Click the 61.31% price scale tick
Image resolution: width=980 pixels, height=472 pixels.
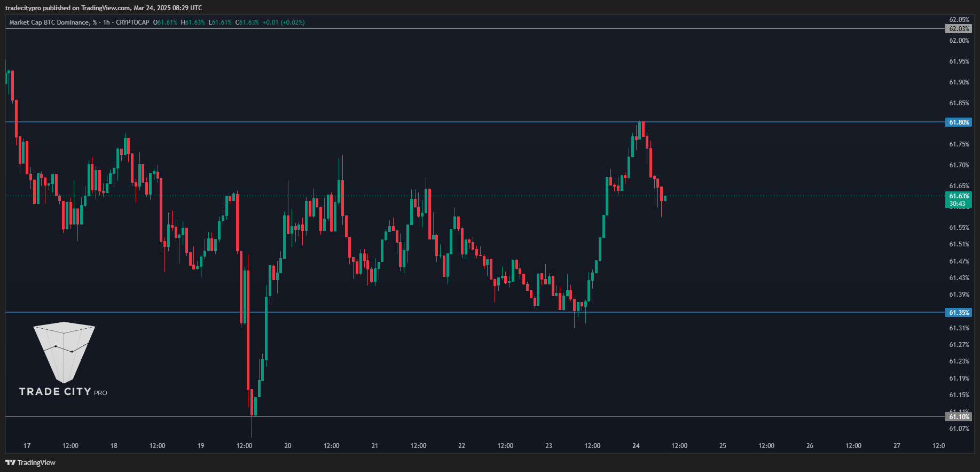pyautogui.click(x=959, y=328)
